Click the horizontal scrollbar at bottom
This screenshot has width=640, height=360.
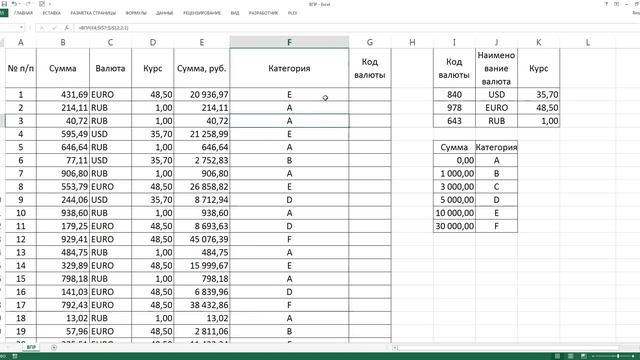coord(510,348)
